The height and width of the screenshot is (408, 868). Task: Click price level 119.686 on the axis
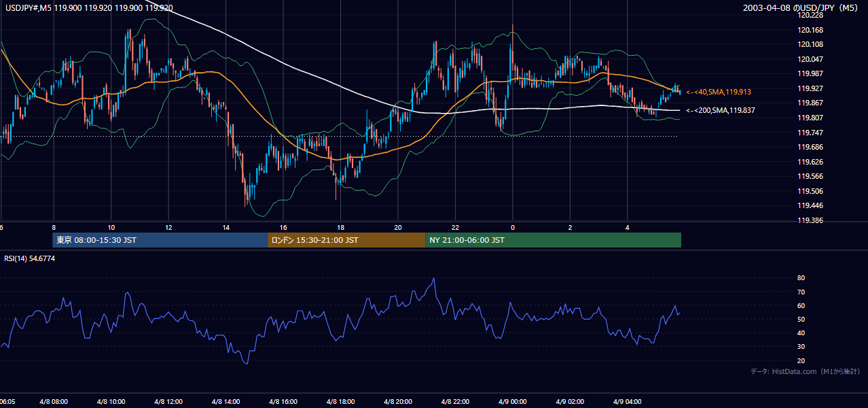point(812,147)
